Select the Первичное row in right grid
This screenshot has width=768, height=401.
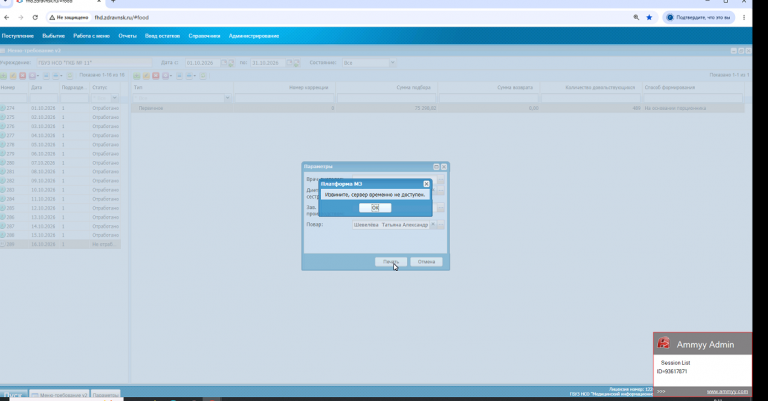click(438, 108)
